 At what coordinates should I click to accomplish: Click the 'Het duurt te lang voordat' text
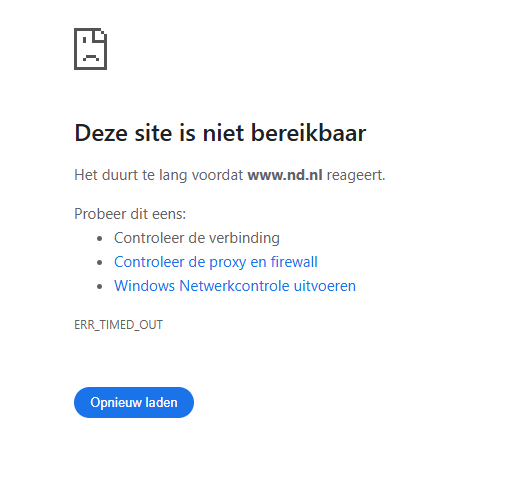159,175
